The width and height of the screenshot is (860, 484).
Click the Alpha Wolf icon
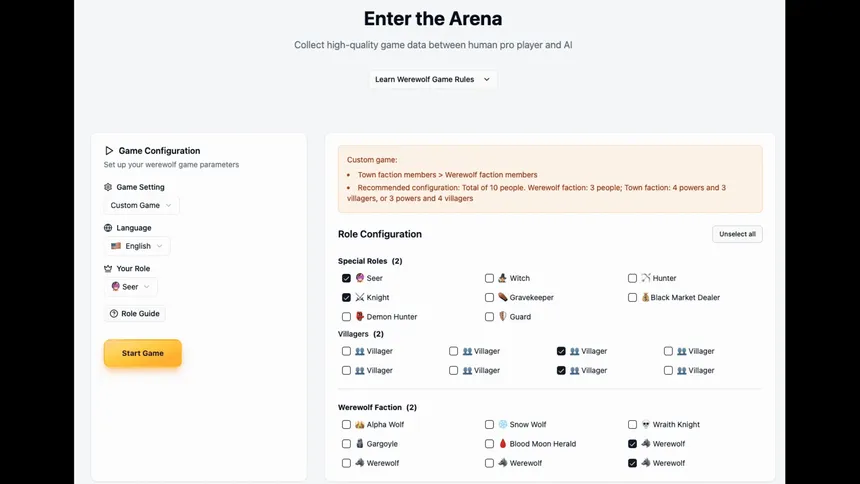(360, 424)
